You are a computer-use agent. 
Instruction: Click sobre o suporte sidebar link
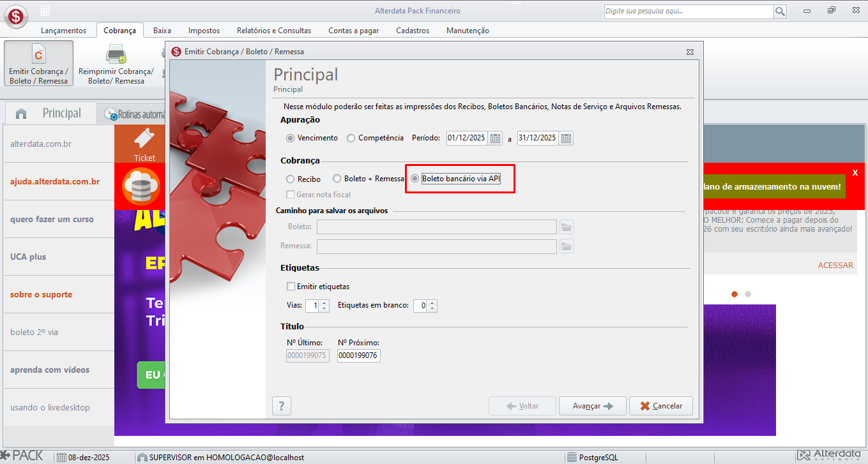pos(59,294)
